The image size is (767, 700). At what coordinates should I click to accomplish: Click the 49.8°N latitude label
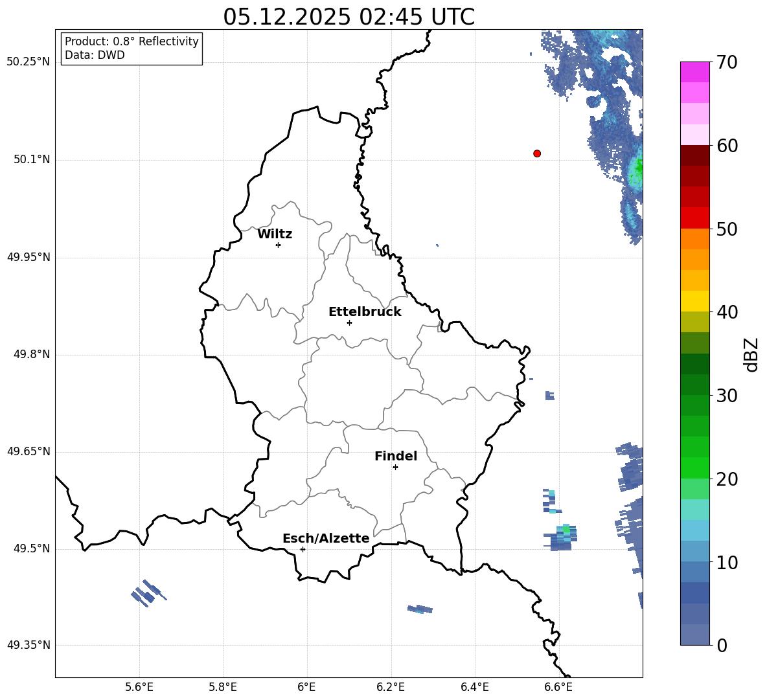[x=32, y=354]
